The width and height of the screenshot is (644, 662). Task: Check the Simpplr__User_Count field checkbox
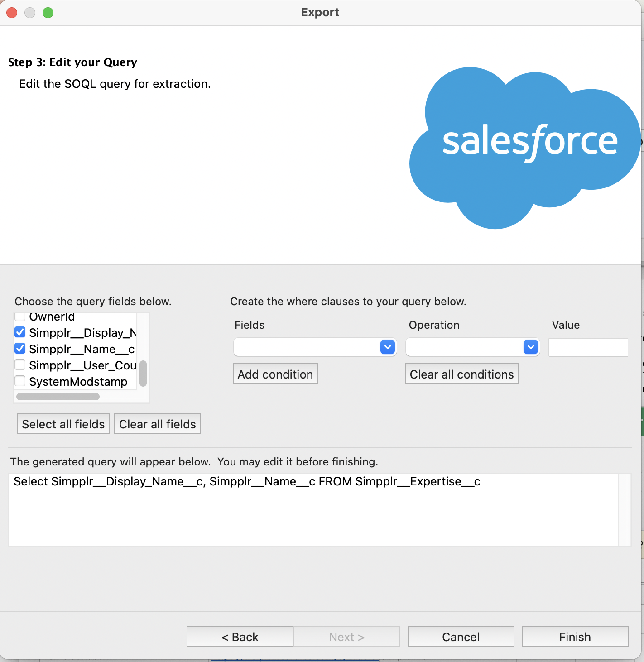click(x=20, y=365)
